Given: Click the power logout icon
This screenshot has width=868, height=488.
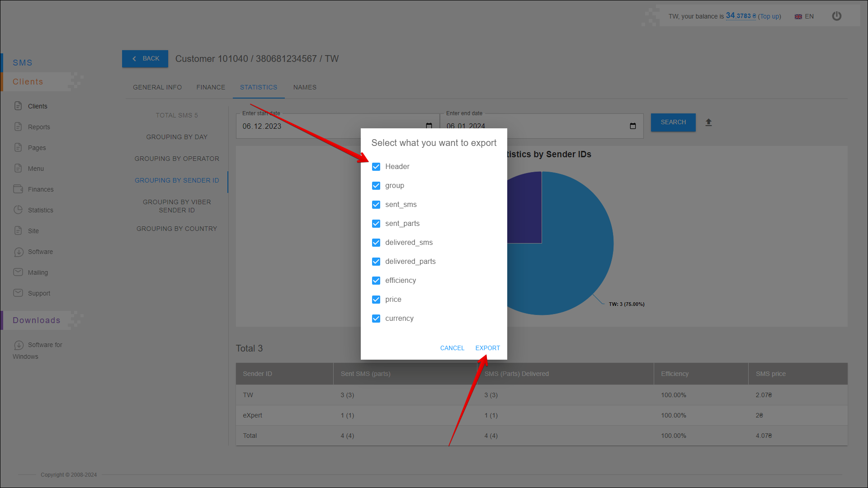Looking at the screenshot, I should pyautogui.click(x=837, y=16).
